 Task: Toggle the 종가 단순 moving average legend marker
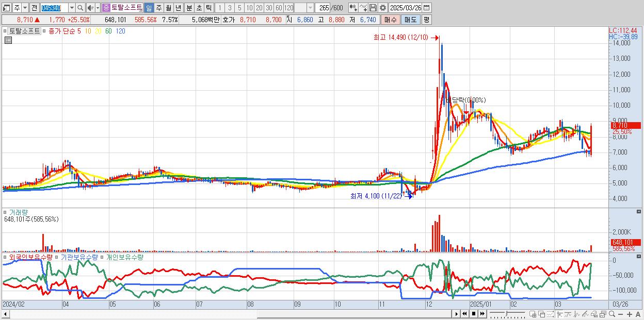click(44, 31)
